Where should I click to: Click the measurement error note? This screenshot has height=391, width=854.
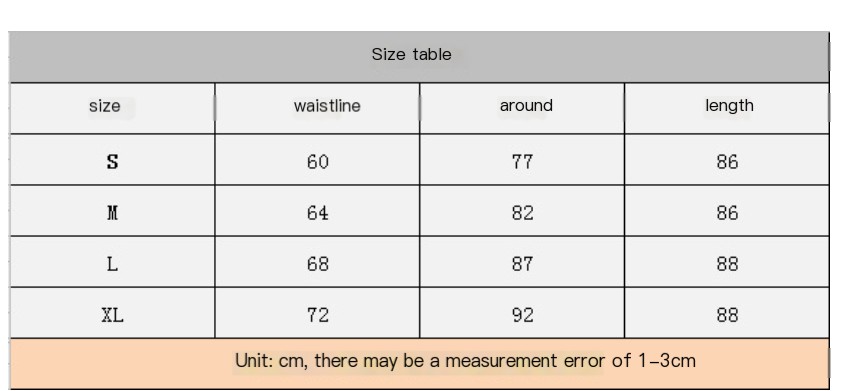coord(465,361)
